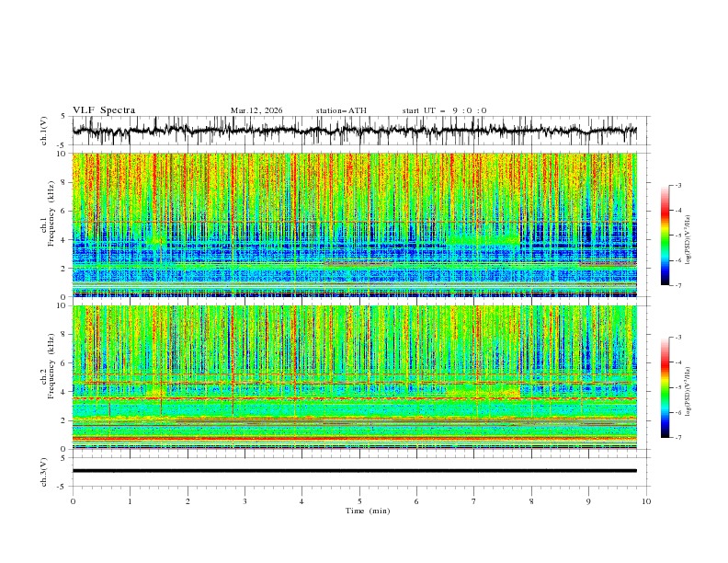Click tick label "1" on the Time axis
Screen dimensions: 728x563
coord(130,501)
